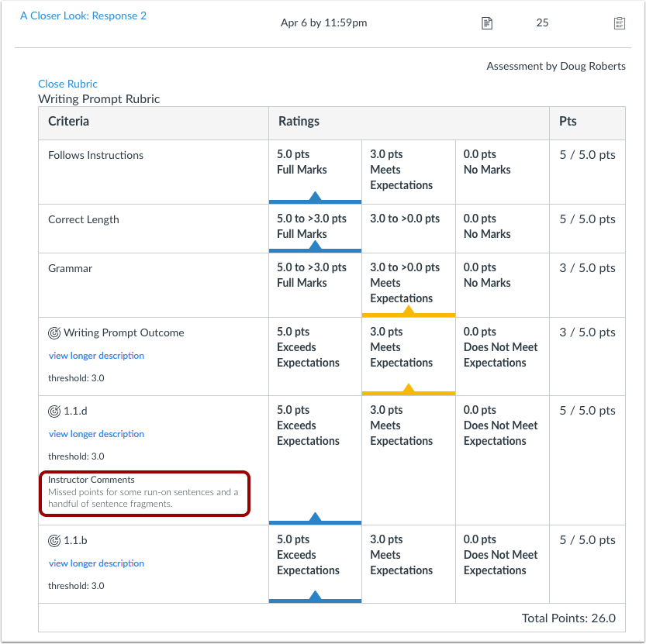Click the Ratings column header
Screen dimensions: 646x644
pyautogui.click(x=299, y=122)
